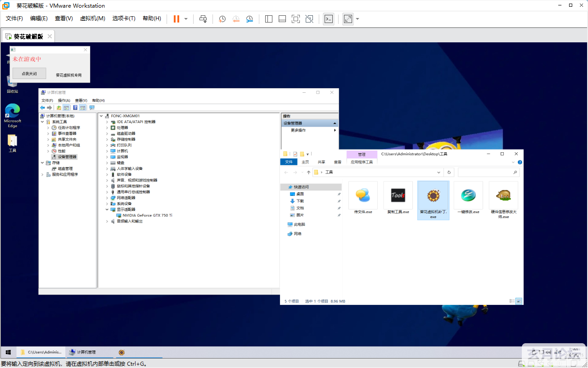
Task: Open the VMware 帮助(H) menu
Action: (x=152, y=18)
